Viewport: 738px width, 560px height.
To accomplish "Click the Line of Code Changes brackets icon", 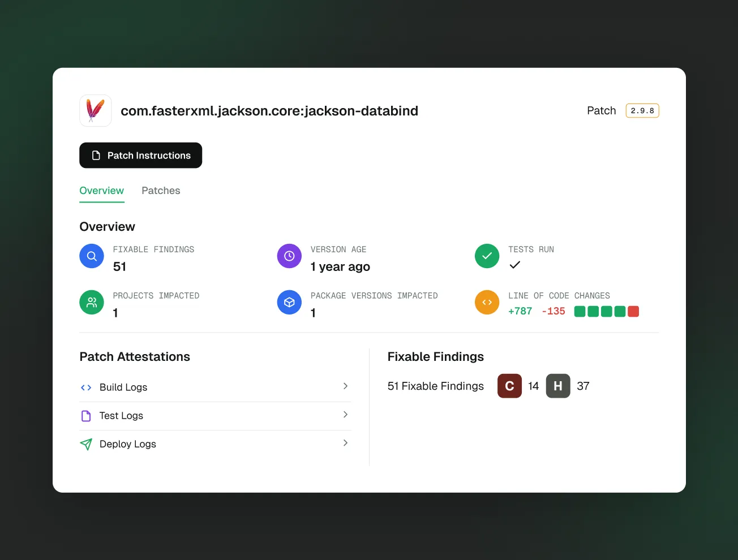I will point(487,303).
